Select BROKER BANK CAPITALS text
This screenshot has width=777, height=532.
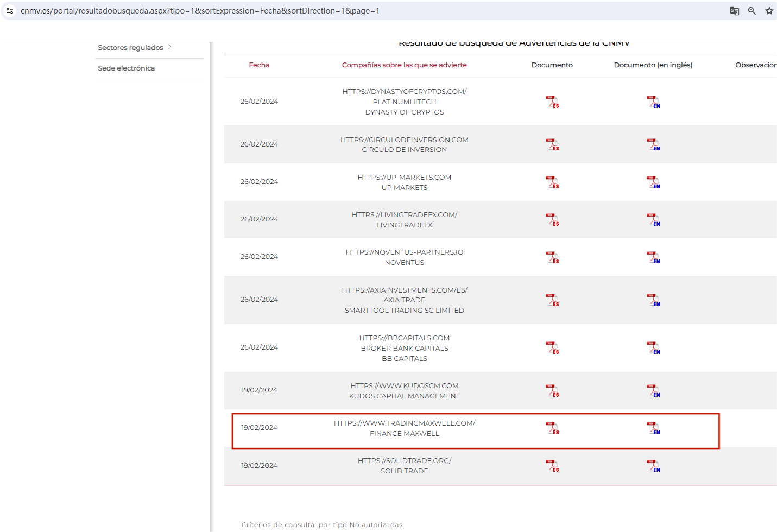click(x=405, y=349)
